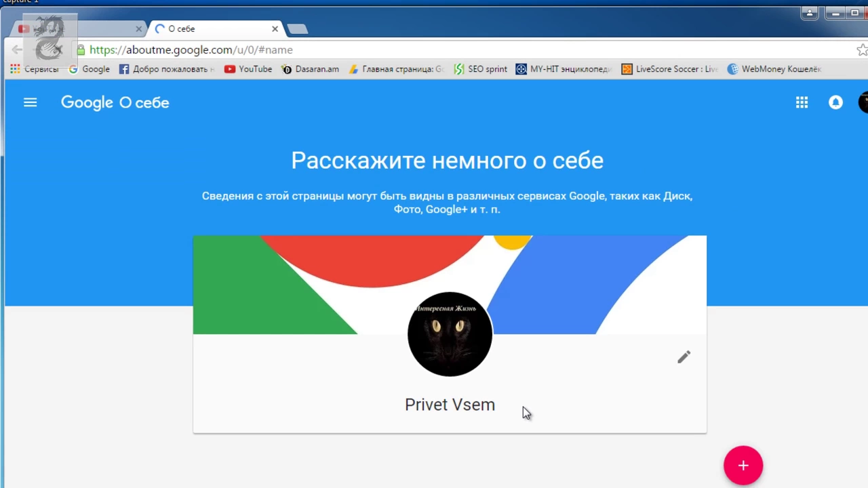Click the Chrome user profile button
This screenshot has width=868, height=488.
[809, 13]
